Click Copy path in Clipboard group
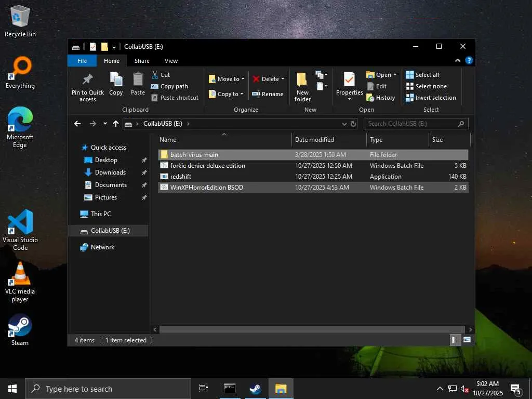 [169, 86]
